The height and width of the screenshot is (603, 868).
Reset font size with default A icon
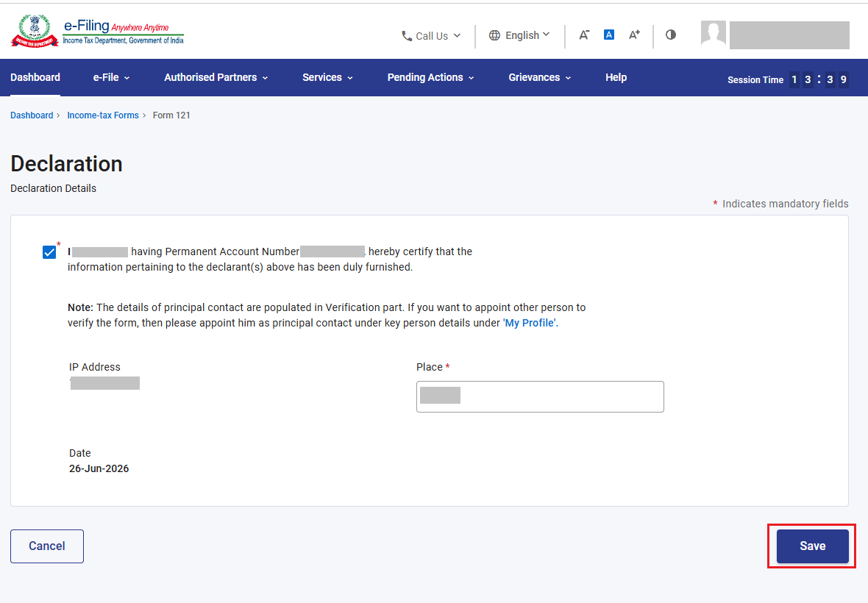coord(609,35)
